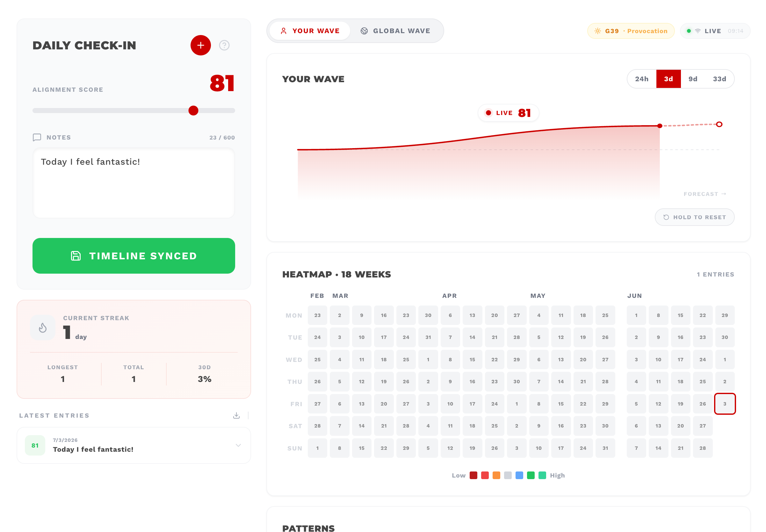The image size is (766, 532).
Task: Click the gray heatmap legend swatch
Action: coord(508,475)
